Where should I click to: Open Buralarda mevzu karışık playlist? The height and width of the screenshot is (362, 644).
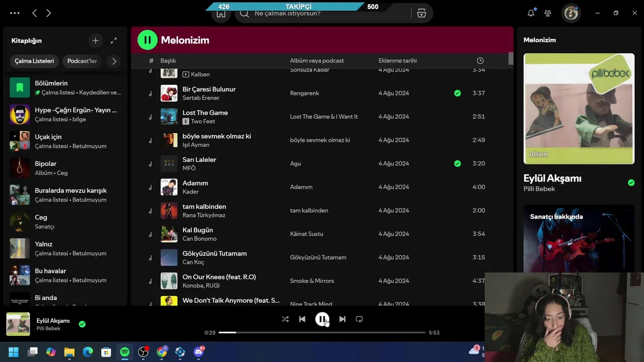coord(65,195)
